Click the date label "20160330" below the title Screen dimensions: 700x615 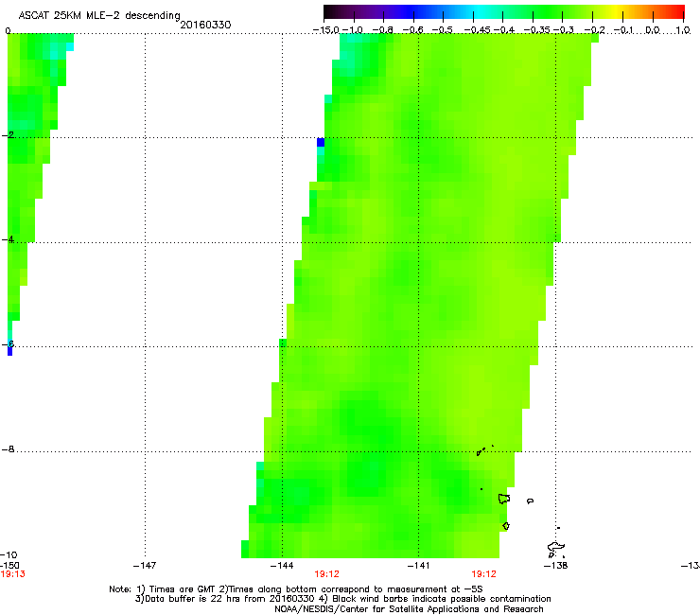[x=205, y=25]
